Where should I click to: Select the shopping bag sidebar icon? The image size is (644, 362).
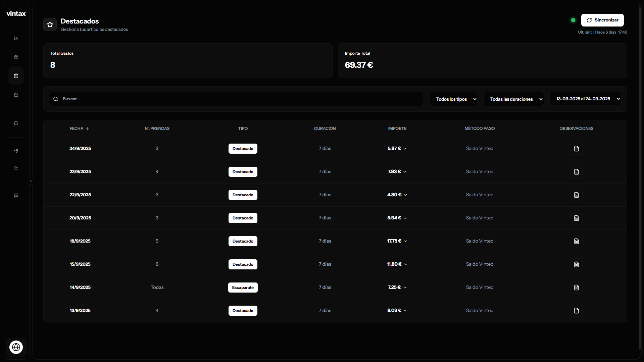(16, 76)
